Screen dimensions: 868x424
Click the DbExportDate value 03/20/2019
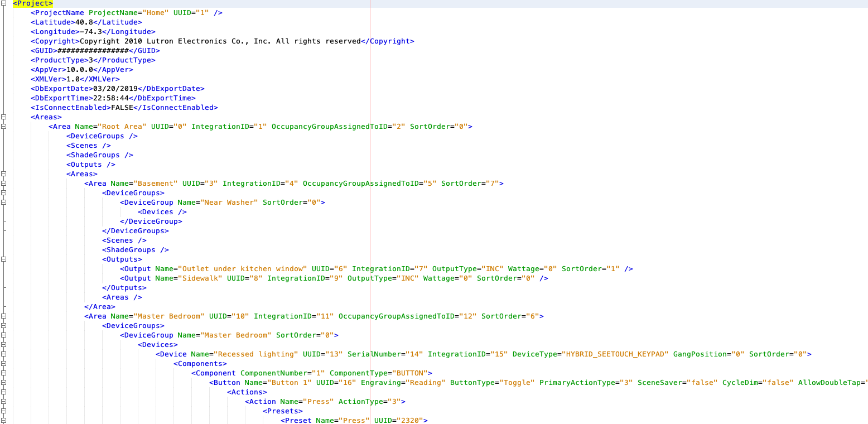pyautogui.click(x=115, y=89)
